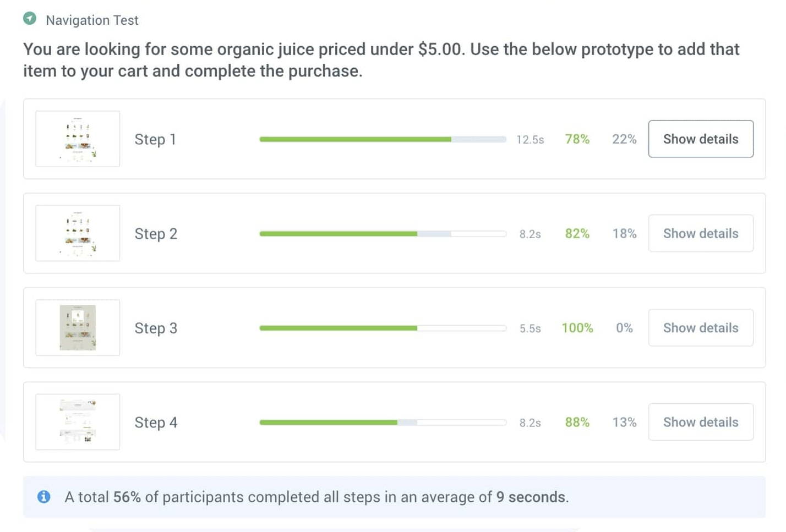The height and width of the screenshot is (532, 786).
Task: Open Step 1 screen thumbnail preview
Action: (77, 139)
